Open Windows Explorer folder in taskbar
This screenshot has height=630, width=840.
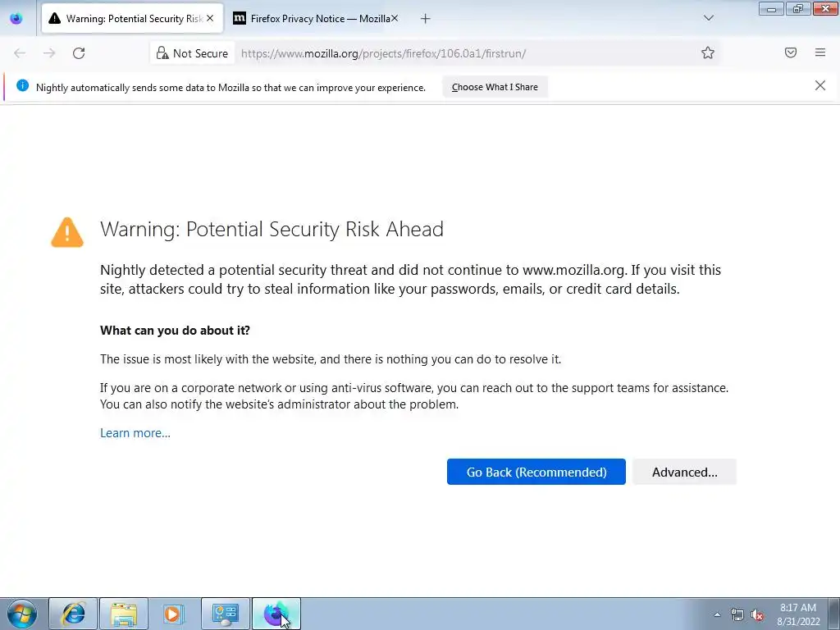(x=124, y=614)
